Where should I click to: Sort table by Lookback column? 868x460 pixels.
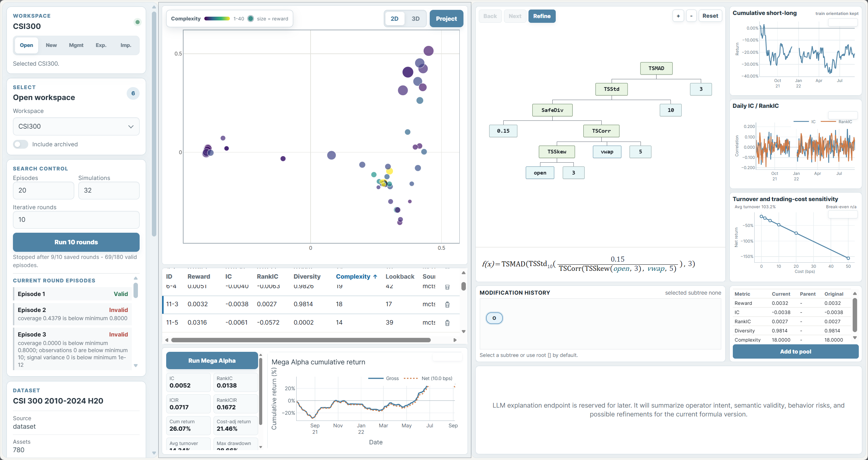(400, 277)
